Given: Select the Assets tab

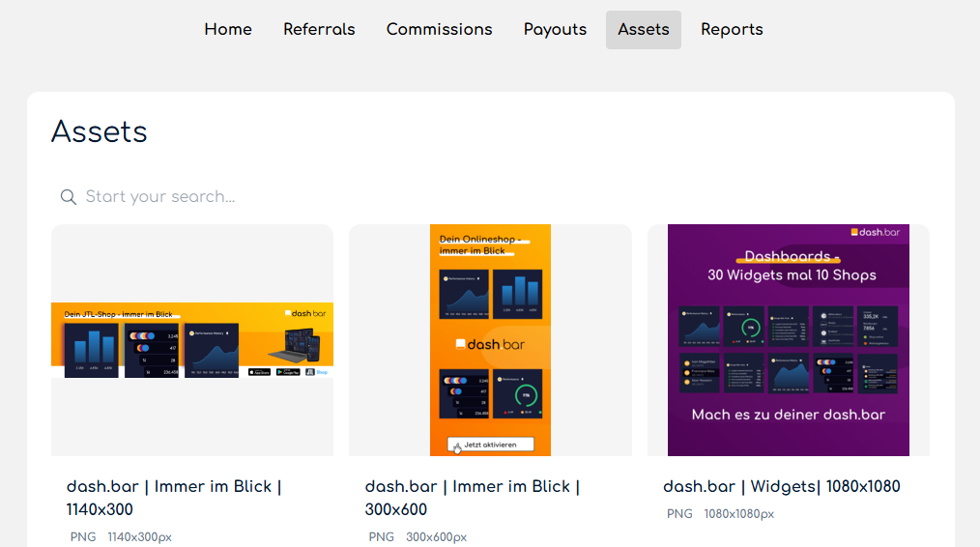Looking at the screenshot, I should (643, 29).
